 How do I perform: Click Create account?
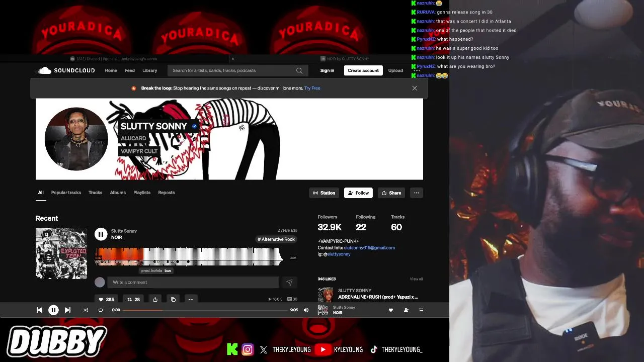point(363,70)
